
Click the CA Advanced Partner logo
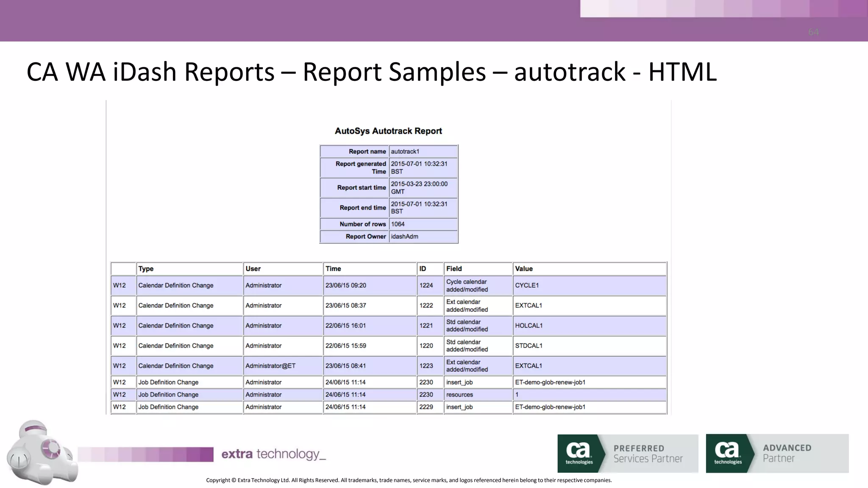pyautogui.click(x=777, y=453)
